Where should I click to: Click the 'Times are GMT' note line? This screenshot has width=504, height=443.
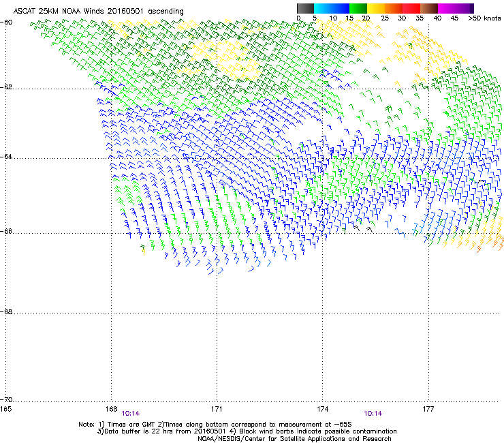pyautogui.click(x=215, y=425)
